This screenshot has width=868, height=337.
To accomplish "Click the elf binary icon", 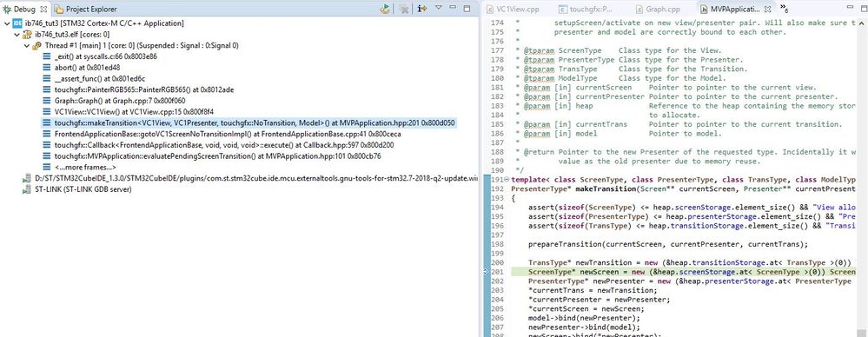I will pyautogui.click(x=27, y=35).
